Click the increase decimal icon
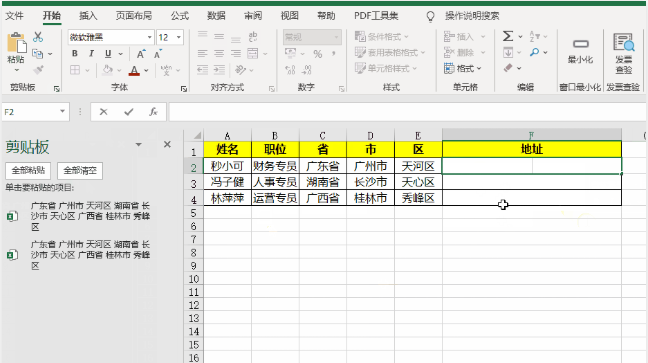Viewport: 648px width, 363px height. click(x=290, y=70)
